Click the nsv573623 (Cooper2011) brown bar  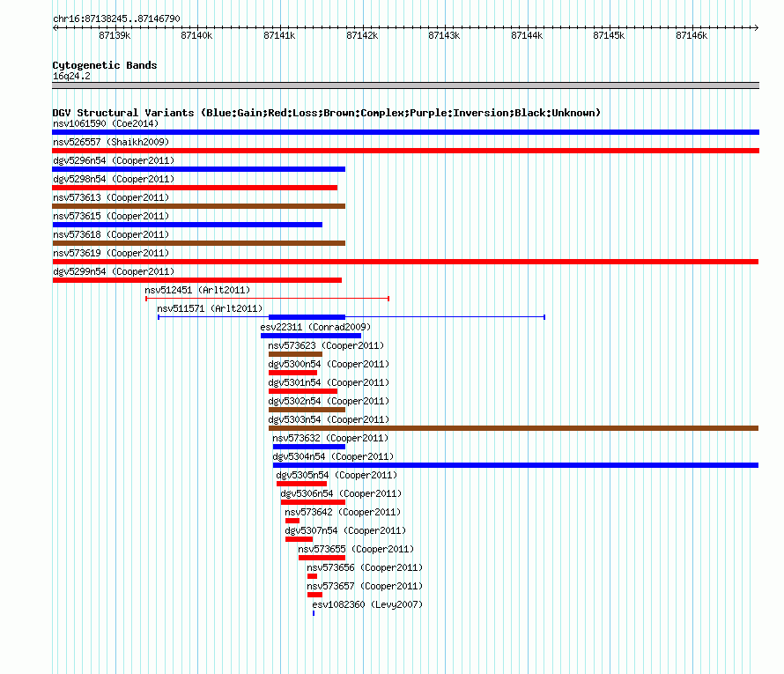(295, 354)
